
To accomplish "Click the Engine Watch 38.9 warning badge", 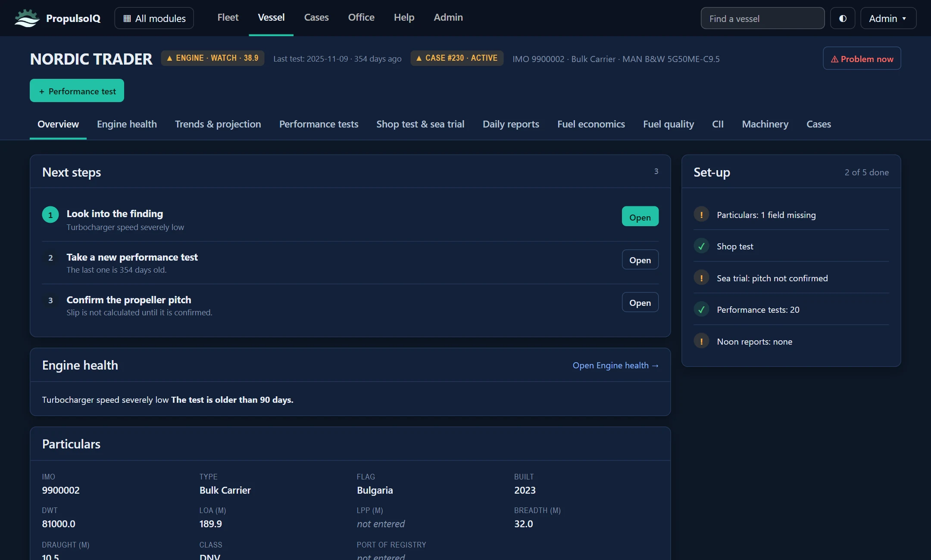I will 212,58.
